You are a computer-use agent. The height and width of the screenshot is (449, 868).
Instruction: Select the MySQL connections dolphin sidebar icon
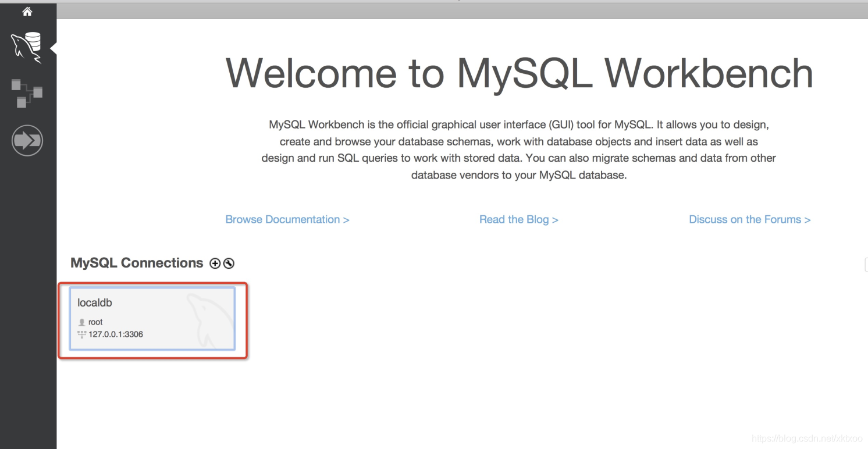(27, 47)
